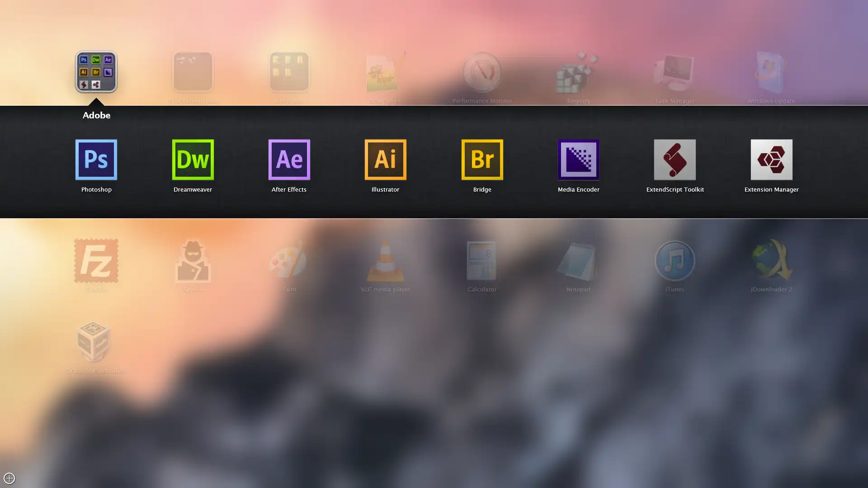Open Adobe After Effects
This screenshot has height=488, width=868.
click(x=289, y=160)
